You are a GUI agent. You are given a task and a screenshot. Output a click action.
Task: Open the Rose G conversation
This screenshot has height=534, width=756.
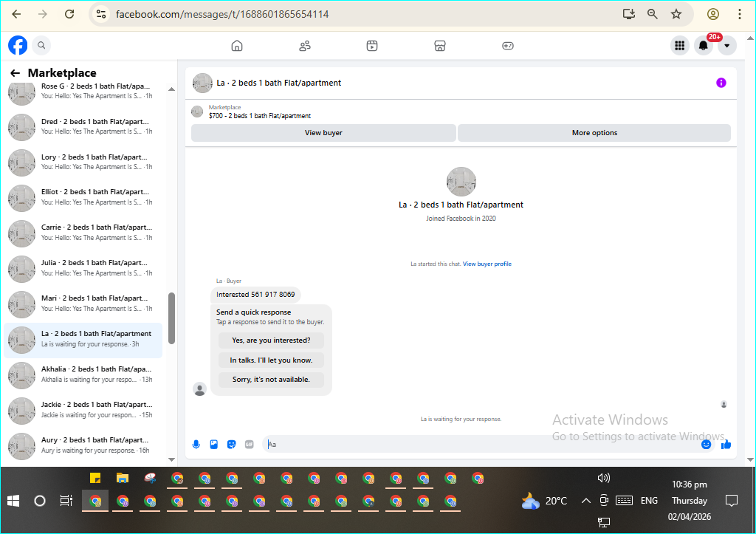pos(83,91)
